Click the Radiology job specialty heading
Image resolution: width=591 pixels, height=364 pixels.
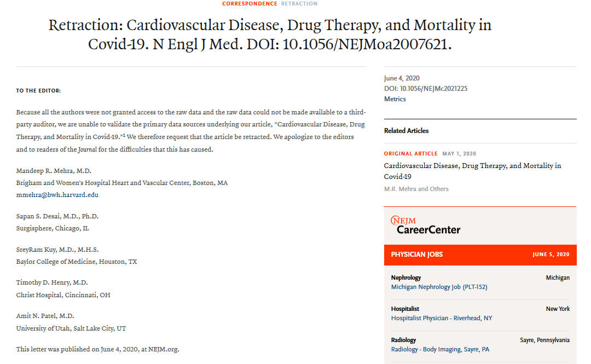(403, 340)
